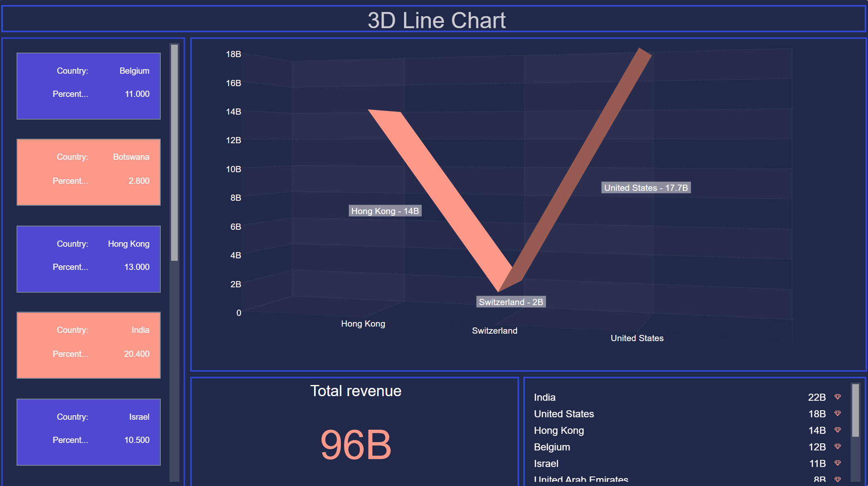Select the Belgium country card
The width and height of the screenshot is (868, 486).
pyautogui.click(x=89, y=86)
